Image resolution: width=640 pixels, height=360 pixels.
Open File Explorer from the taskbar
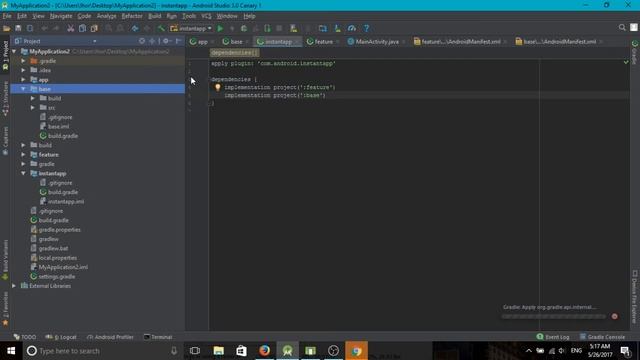[x=219, y=351]
